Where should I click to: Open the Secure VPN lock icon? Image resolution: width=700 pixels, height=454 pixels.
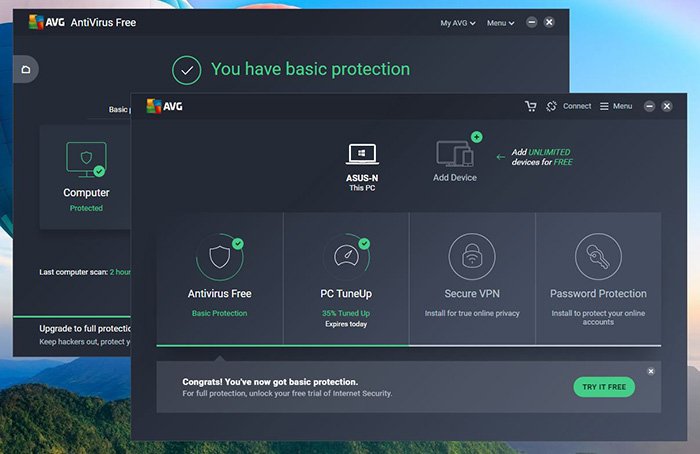472,257
